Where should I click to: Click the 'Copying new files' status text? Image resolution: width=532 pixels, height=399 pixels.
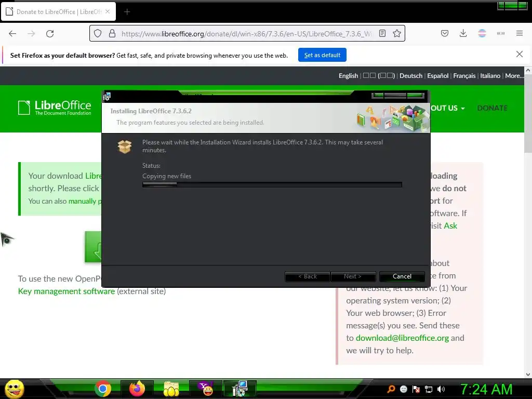click(167, 176)
